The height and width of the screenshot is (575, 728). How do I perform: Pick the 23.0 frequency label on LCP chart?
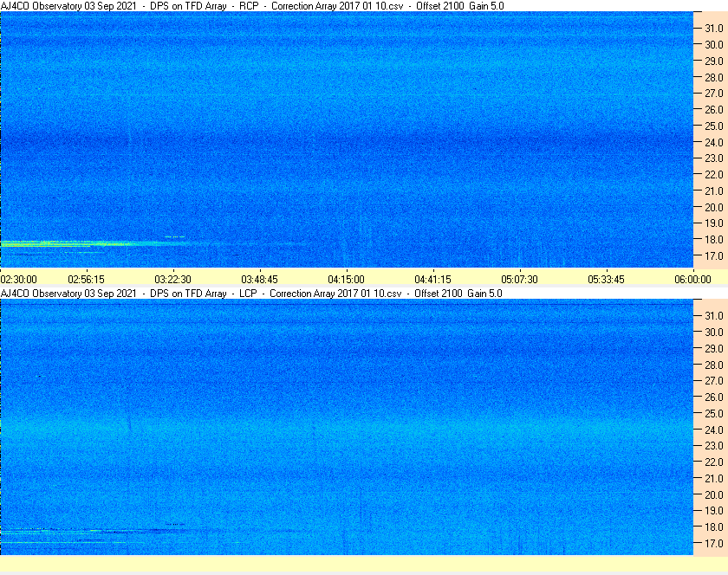click(714, 446)
